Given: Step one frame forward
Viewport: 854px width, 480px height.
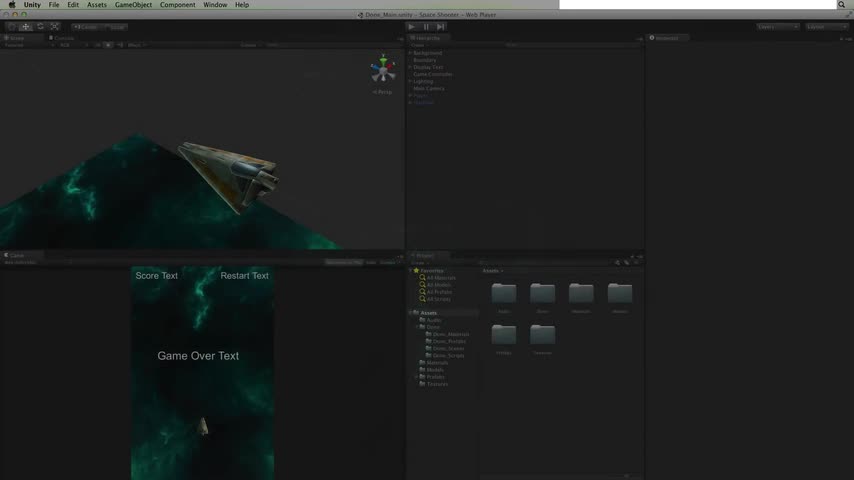Looking at the screenshot, I should (x=441, y=27).
